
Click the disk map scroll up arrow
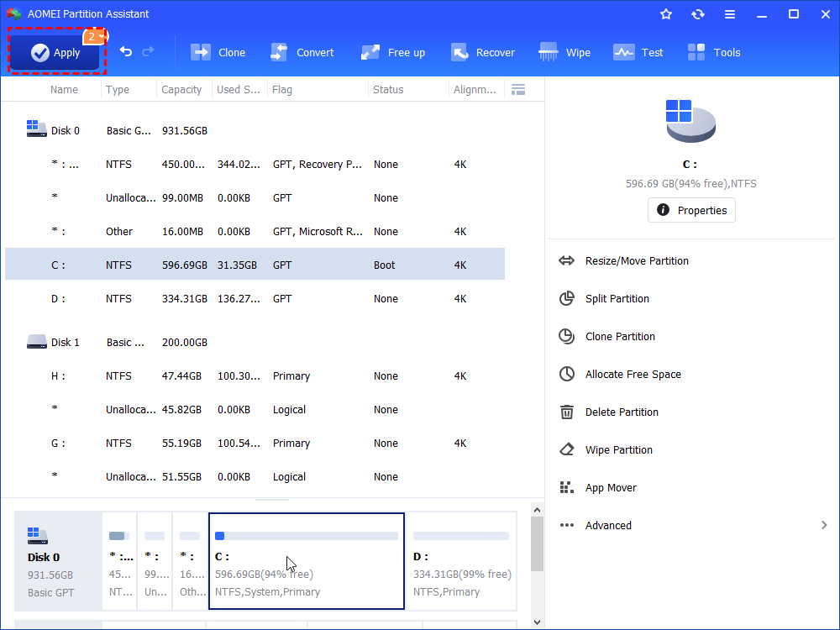(x=537, y=510)
